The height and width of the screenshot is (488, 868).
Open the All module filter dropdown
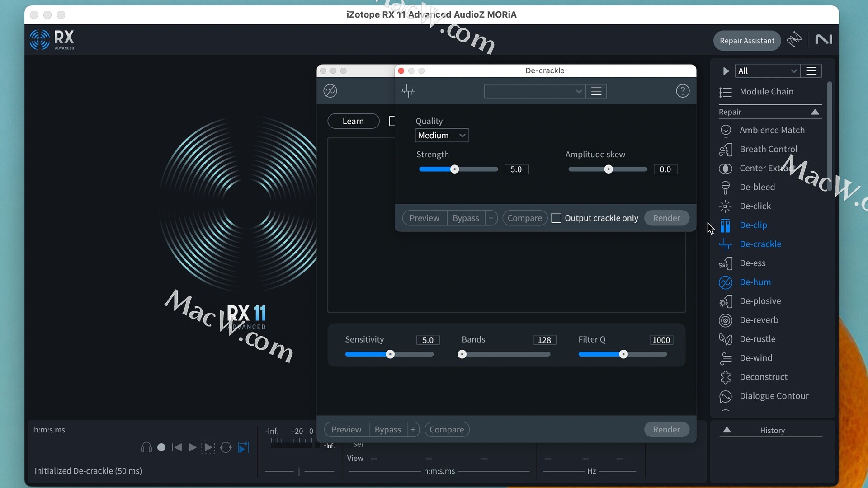pyautogui.click(x=767, y=71)
